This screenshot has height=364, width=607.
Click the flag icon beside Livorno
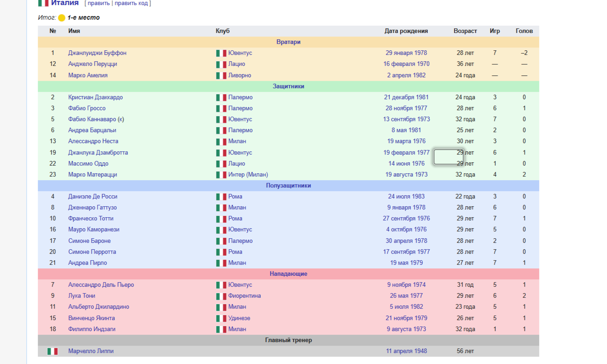click(221, 75)
